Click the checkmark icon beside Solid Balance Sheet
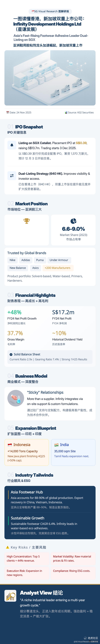The height and width of the screenshot is (644, 100). point(11,355)
